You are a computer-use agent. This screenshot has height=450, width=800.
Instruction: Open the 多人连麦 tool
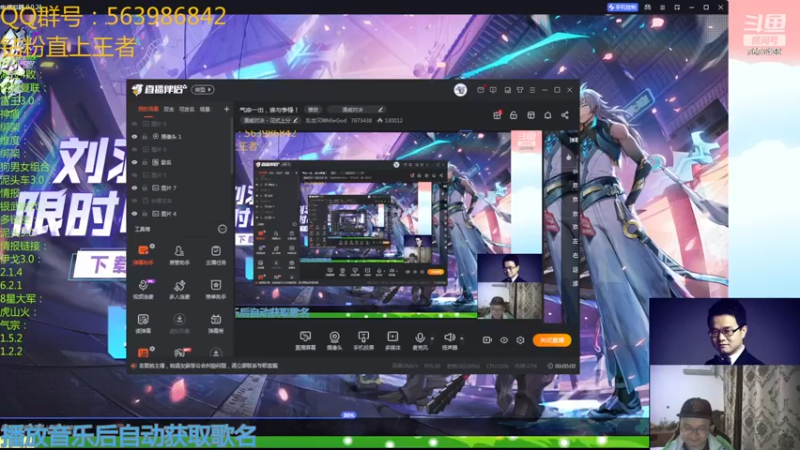point(179,288)
